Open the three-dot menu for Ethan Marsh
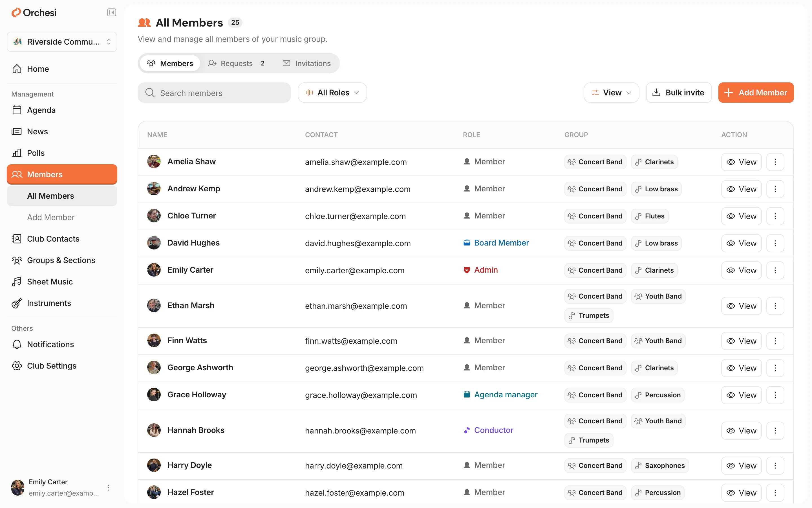812x508 pixels. pos(775,306)
